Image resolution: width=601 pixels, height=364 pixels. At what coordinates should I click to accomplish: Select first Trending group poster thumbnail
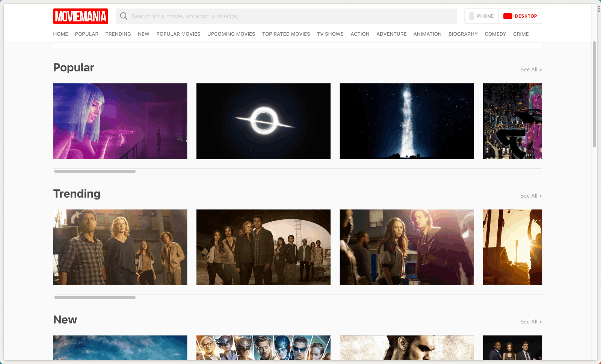tap(120, 247)
